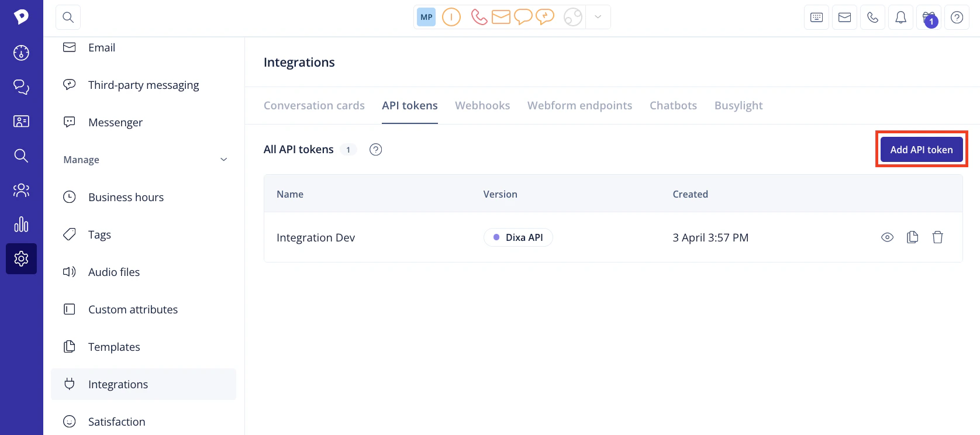
Task: Open the phone dialer icon at top right
Action: [873, 18]
